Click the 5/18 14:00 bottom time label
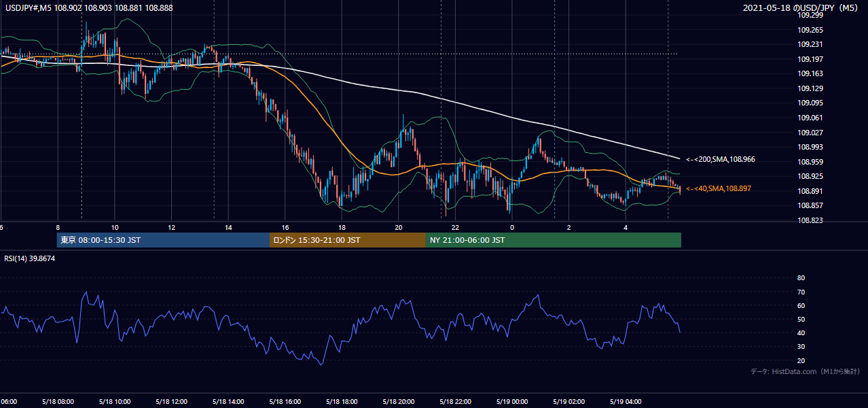868x408 pixels. (x=227, y=402)
